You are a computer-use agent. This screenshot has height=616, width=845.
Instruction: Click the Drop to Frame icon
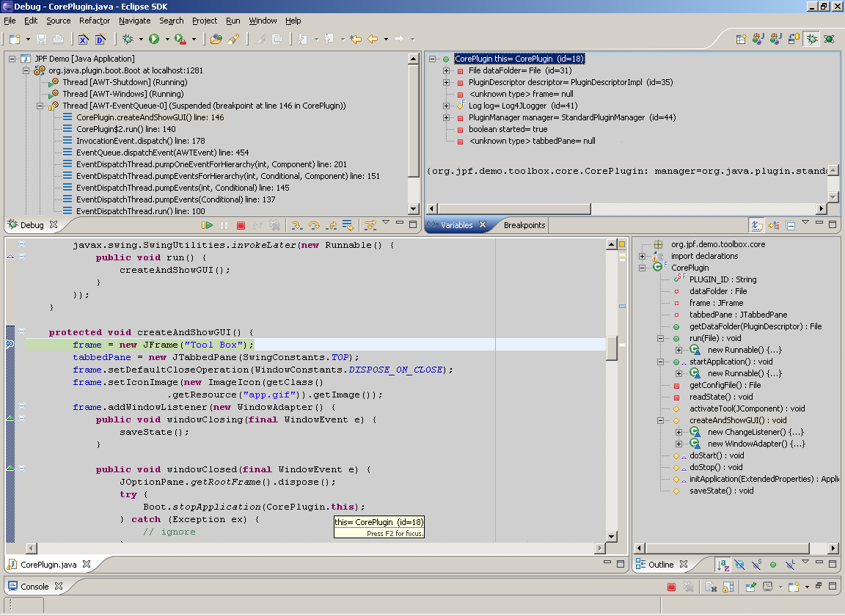[348, 225]
